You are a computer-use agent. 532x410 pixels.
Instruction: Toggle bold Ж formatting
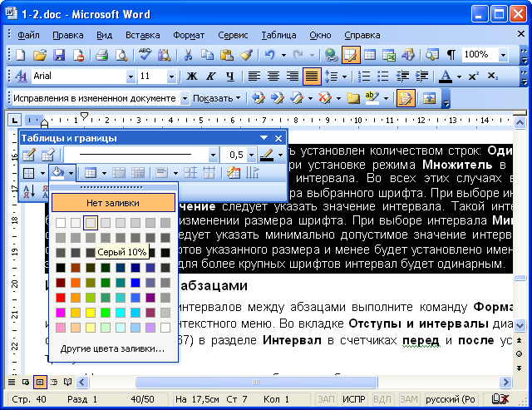click(x=192, y=77)
